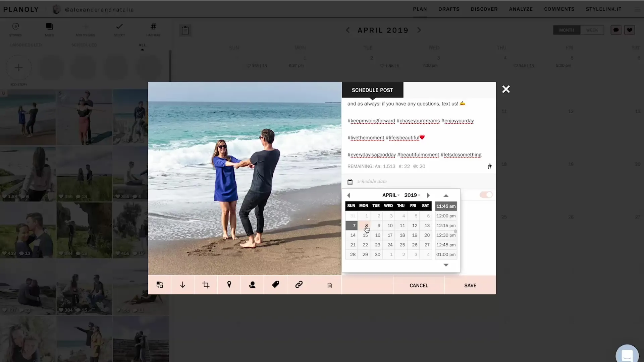The height and width of the screenshot is (362, 644).
Task: Click the Add Story plus circle
Action: pyautogui.click(x=18, y=68)
